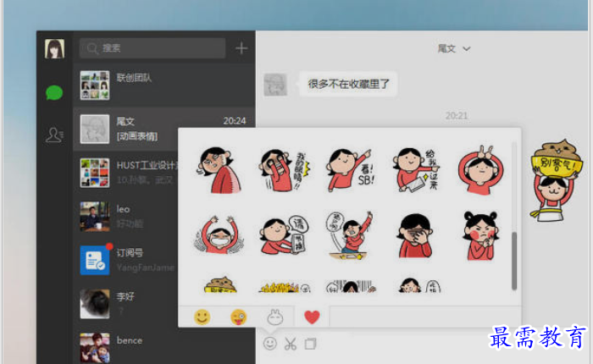Select the sticker of girl glancing sideways
Screen dimensions: 593x364
[x=219, y=169]
